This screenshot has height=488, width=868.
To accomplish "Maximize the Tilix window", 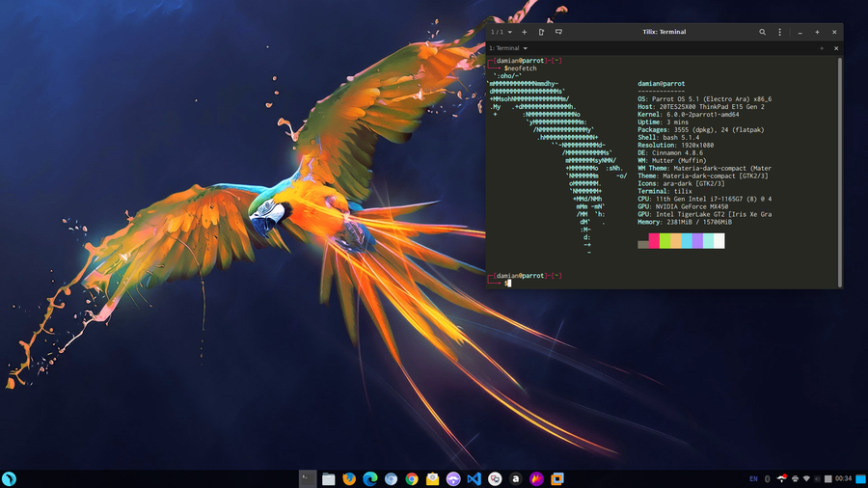I will (x=817, y=32).
